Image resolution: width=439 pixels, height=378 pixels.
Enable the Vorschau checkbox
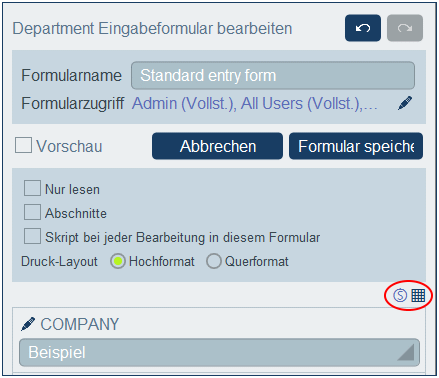pos(23,145)
